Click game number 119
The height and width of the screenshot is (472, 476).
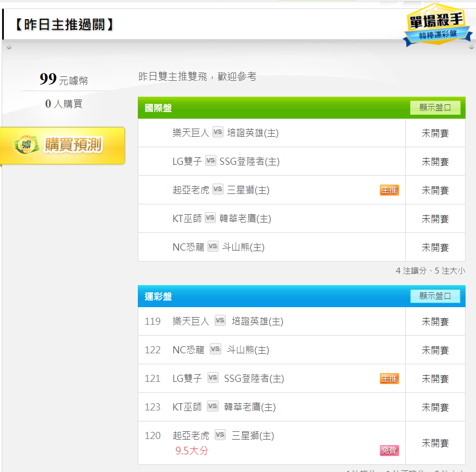coord(153,321)
